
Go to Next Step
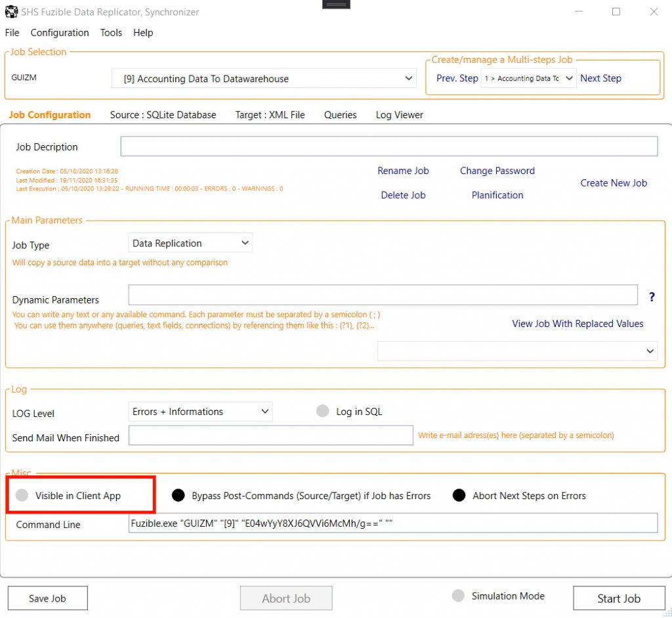tap(600, 78)
